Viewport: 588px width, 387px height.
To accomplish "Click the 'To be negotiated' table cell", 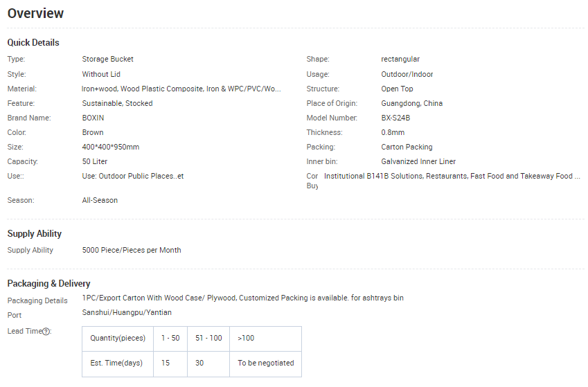I will 265,363.
